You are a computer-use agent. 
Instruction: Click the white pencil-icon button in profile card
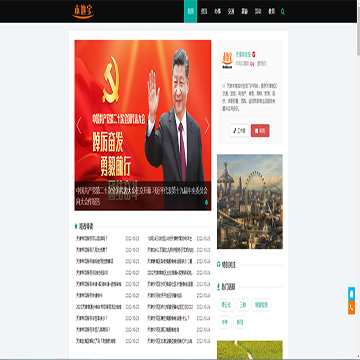pos(239,131)
